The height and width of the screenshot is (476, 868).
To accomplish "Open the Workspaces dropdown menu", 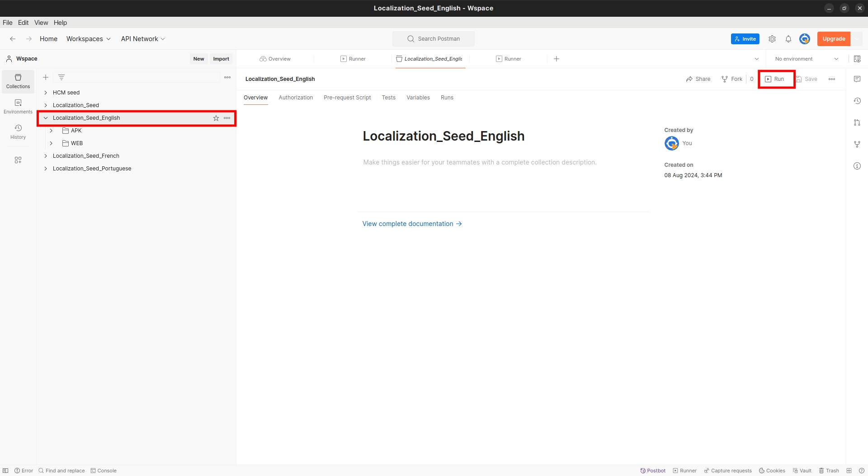I will tap(88, 39).
